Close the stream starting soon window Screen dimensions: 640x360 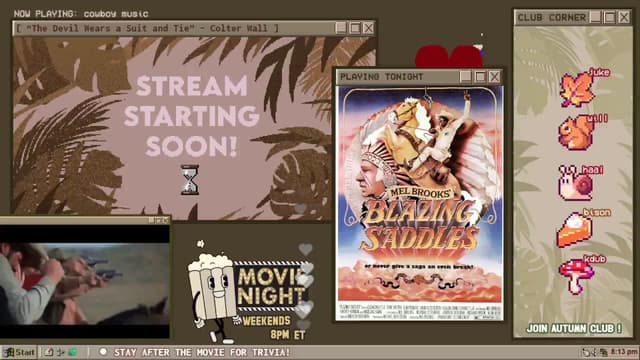[369, 28]
